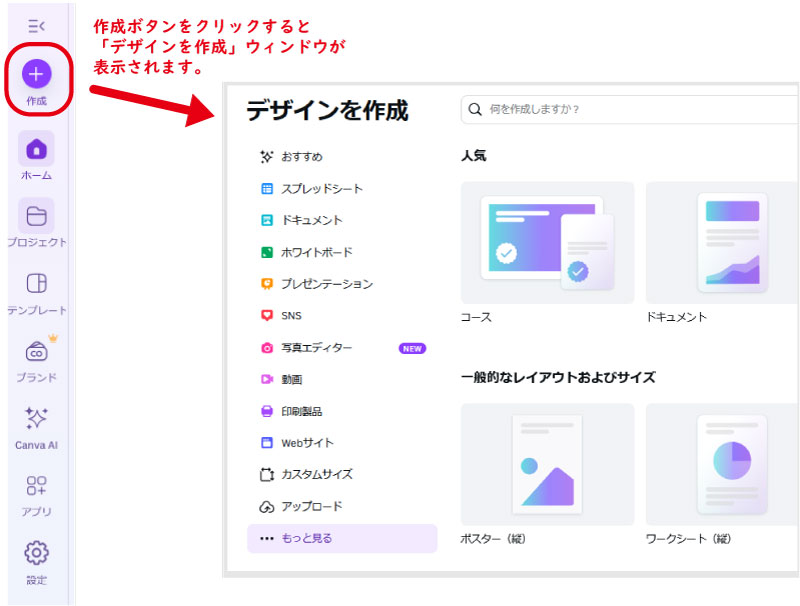This screenshot has width=800, height=606.
Task: Click the ワークシート（縦） caption
Action: [688, 539]
